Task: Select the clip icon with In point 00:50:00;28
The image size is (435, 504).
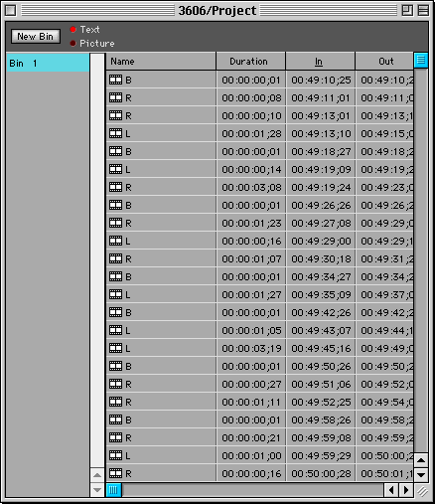Action: click(115, 473)
